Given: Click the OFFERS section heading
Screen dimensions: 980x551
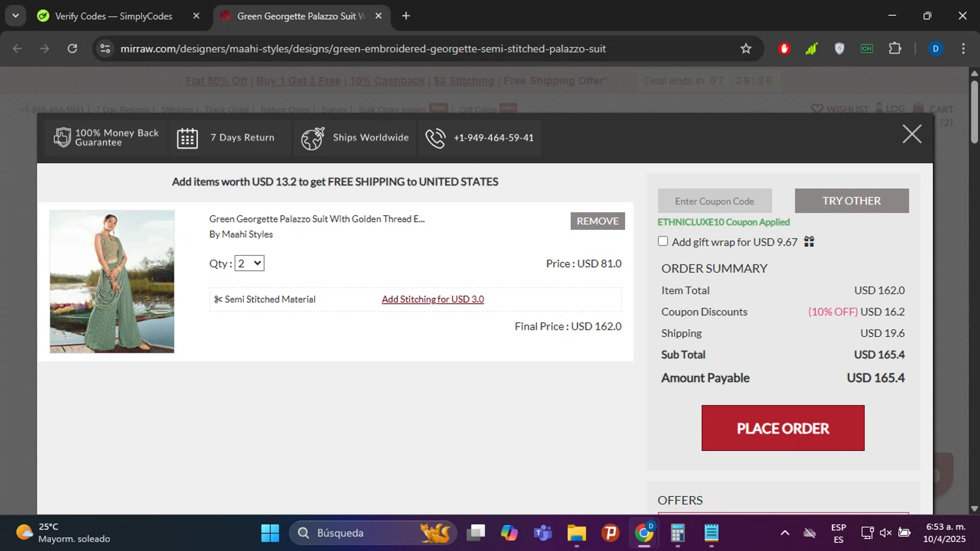Looking at the screenshot, I should pos(680,500).
